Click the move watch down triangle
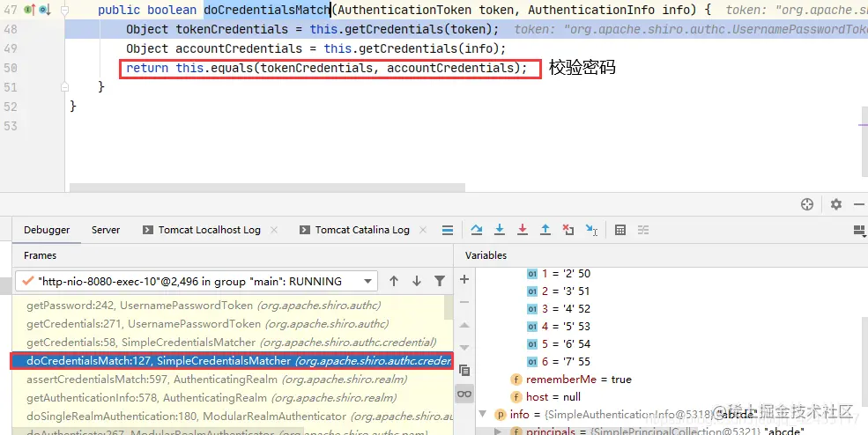 464,348
